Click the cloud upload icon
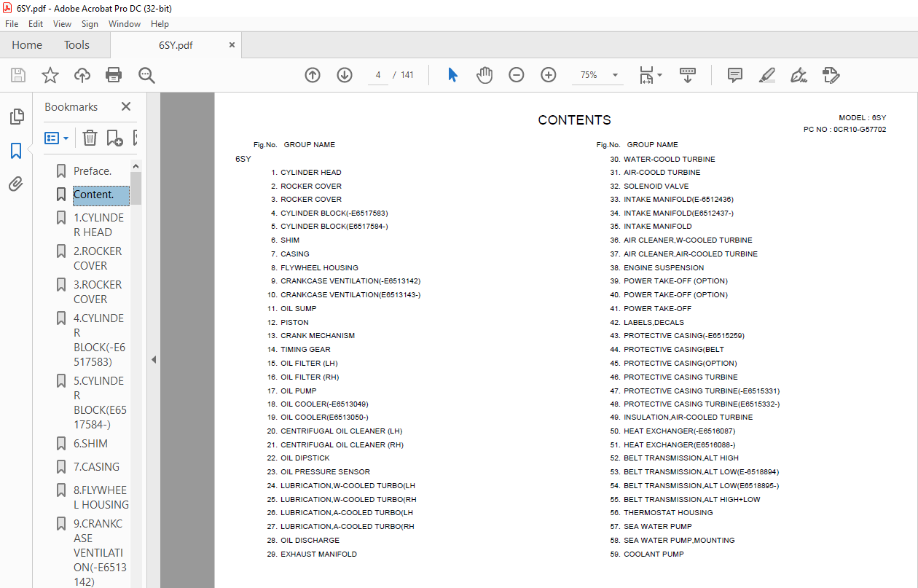Viewport: 918px width, 588px height. tap(82, 75)
